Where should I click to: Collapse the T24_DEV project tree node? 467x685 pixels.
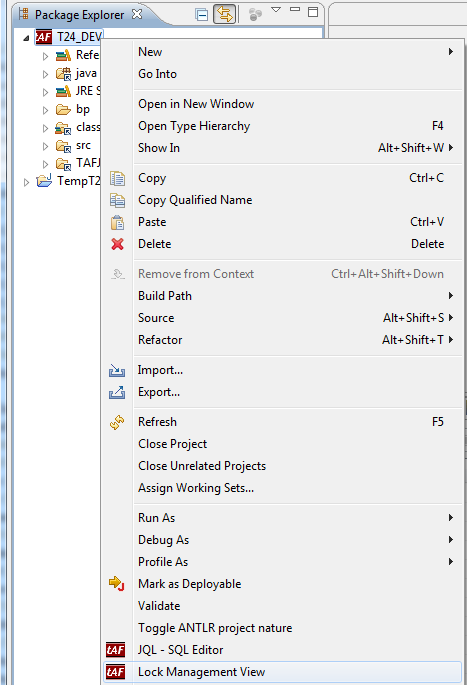pos(27,38)
